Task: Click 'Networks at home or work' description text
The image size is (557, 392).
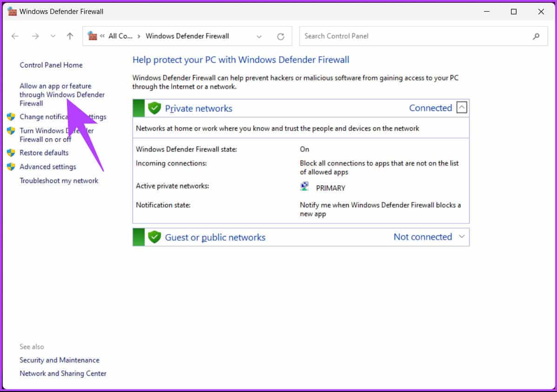Action: point(278,128)
